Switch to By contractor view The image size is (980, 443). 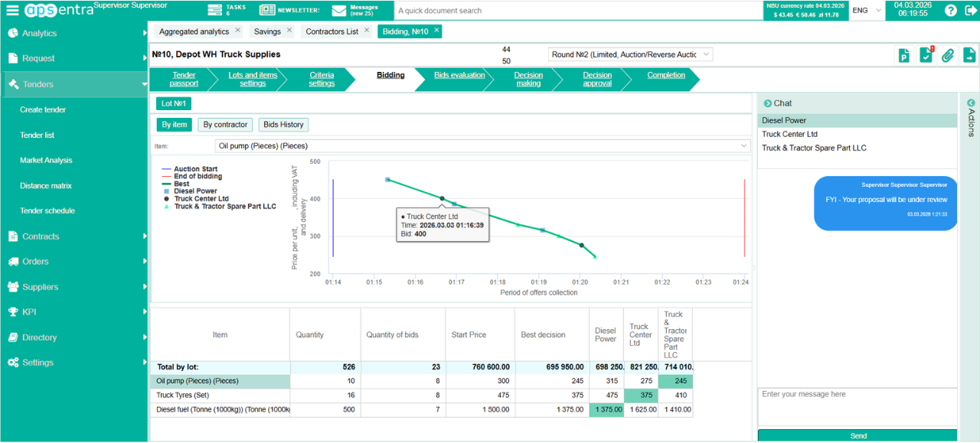(225, 125)
